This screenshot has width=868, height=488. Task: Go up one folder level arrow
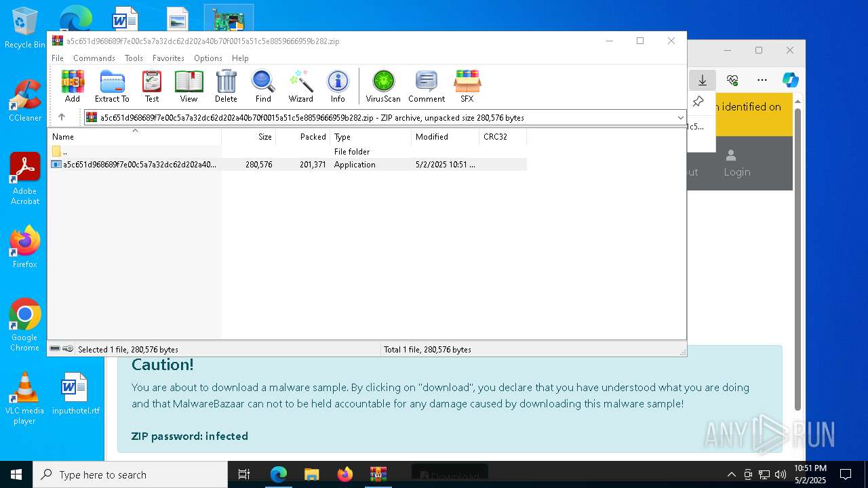click(x=62, y=117)
